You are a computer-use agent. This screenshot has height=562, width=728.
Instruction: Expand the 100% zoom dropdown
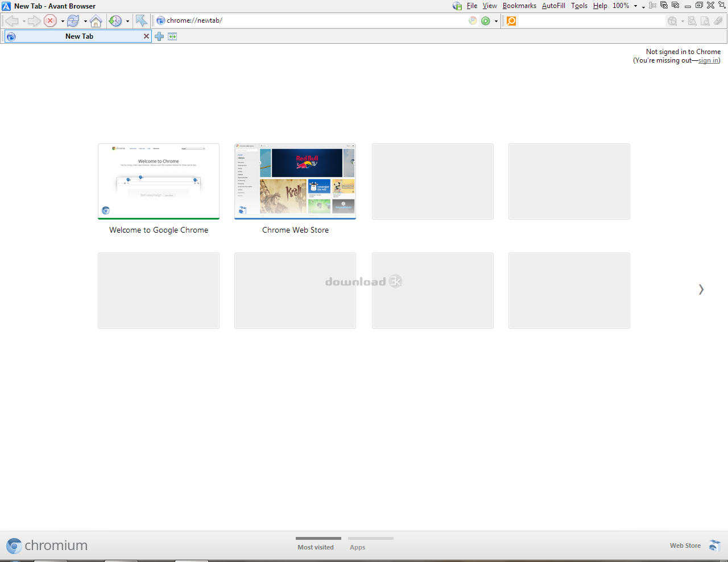click(635, 6)
